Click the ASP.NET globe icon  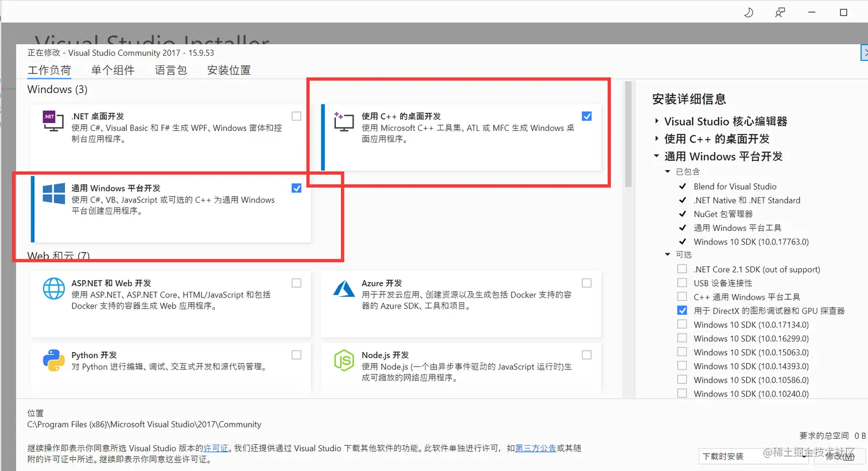click(54, 288)
